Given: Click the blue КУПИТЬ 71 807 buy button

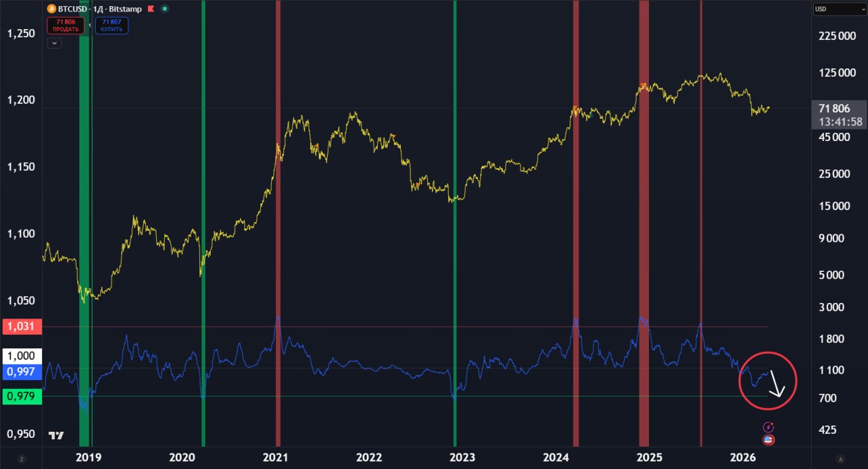Looking at the screenshot, I should (x=112, y=26).
